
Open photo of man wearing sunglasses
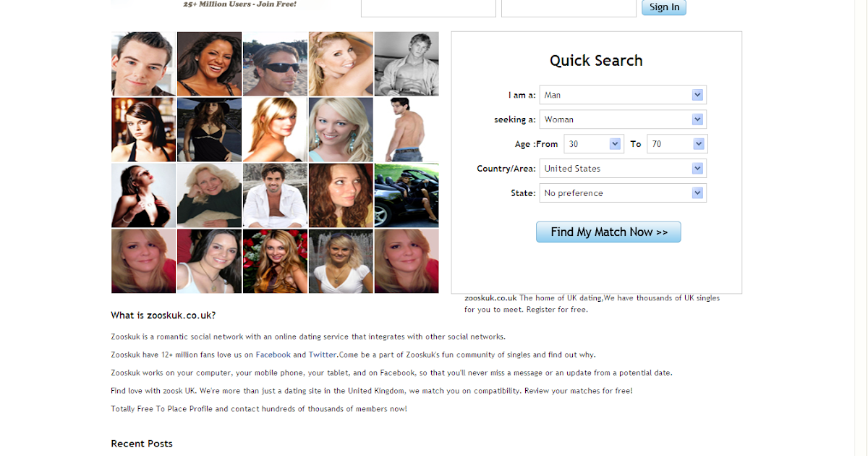[275, 64]
